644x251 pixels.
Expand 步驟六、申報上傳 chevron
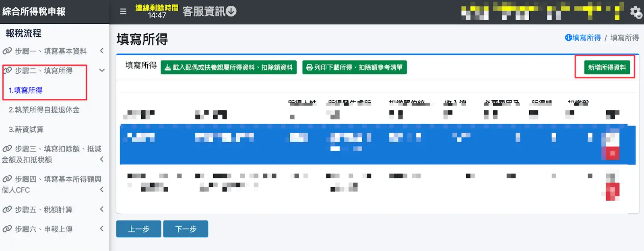click(102, 228)
